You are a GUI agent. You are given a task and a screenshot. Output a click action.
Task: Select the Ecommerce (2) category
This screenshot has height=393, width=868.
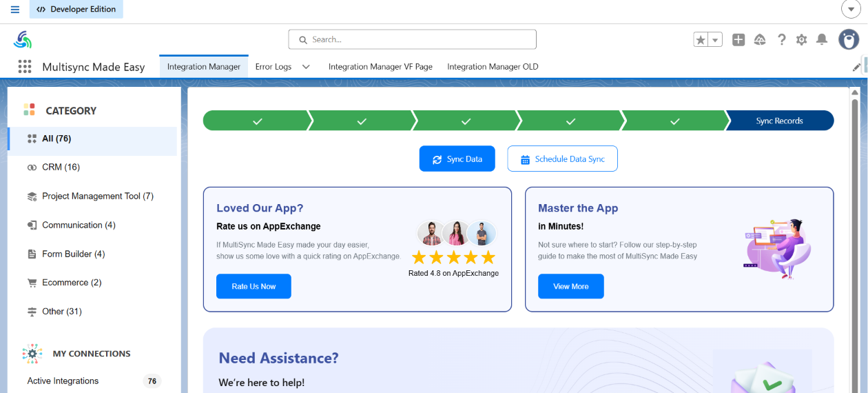92,283
